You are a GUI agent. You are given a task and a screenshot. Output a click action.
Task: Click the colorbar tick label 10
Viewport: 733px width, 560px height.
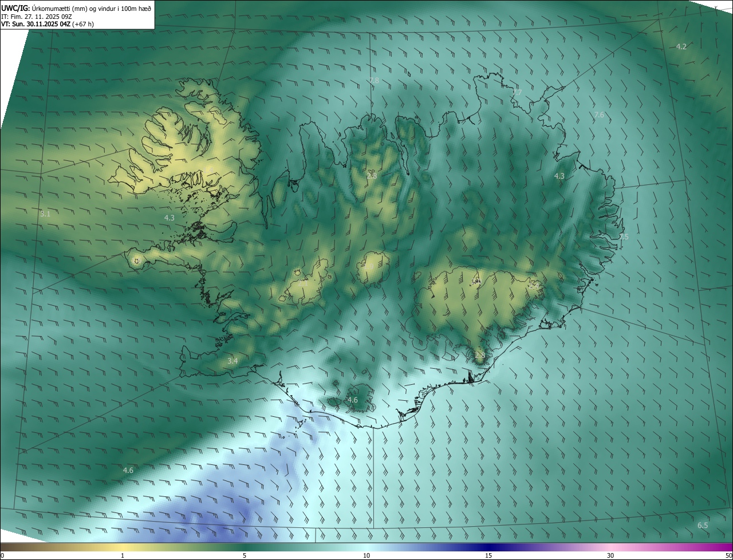[x=366, y=555]
